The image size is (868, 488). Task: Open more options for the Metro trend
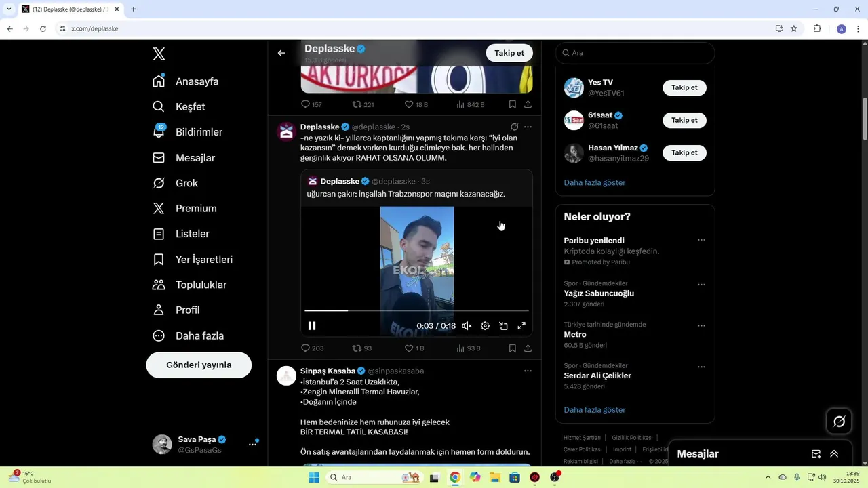pyautogui.click(x=701, y=326)
